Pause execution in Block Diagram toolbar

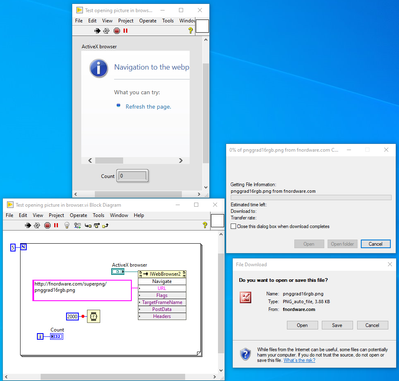(x=56, y=225)
